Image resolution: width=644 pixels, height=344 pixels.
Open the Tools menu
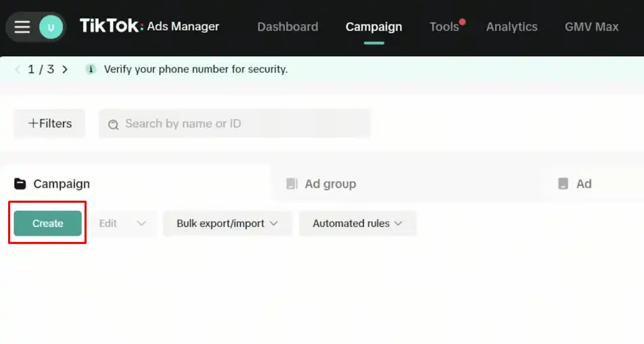tap(444, 26)
